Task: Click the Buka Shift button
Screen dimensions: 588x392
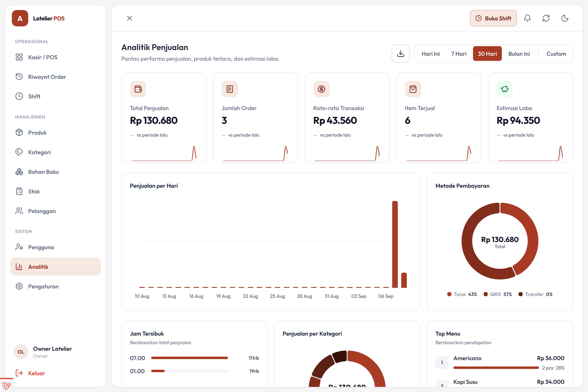Action: pos(493,18)
